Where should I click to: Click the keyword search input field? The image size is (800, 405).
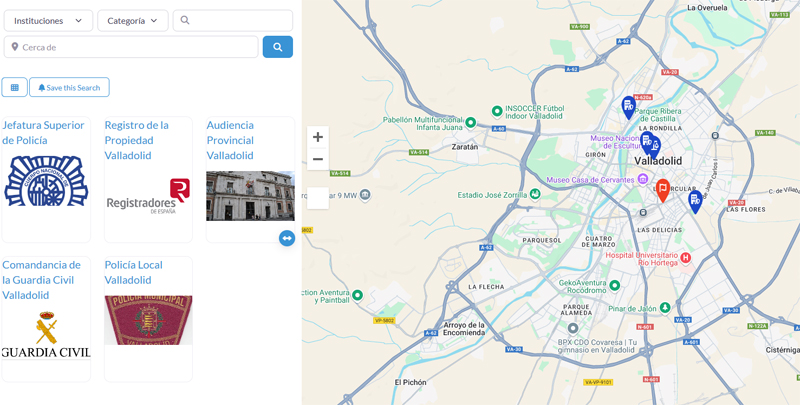coord(233,21)
